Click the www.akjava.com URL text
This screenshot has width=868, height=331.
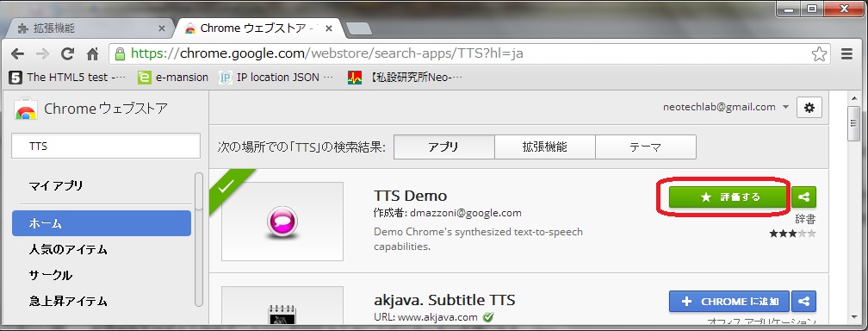438,317
